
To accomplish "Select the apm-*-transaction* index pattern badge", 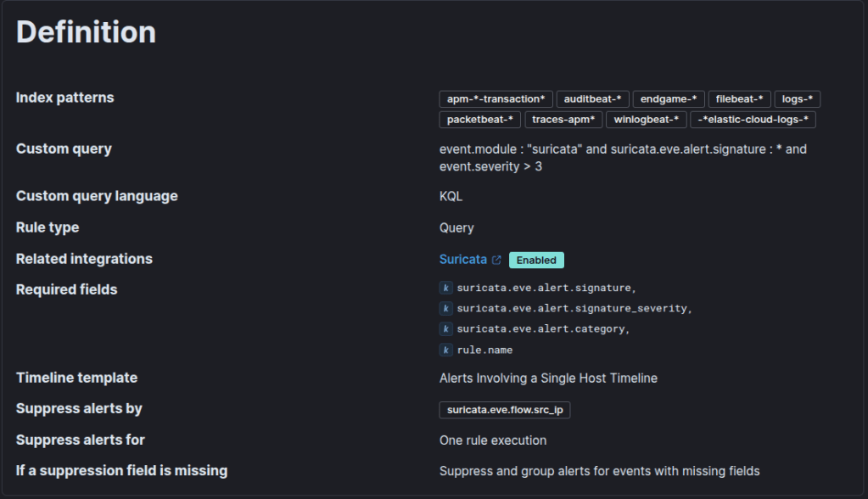I will point(496,99).
